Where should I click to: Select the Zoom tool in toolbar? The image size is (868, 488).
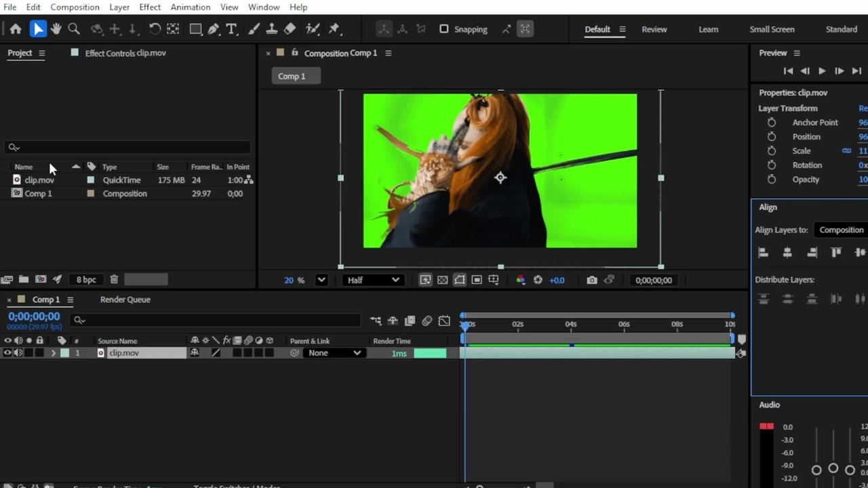click(74, 29)
